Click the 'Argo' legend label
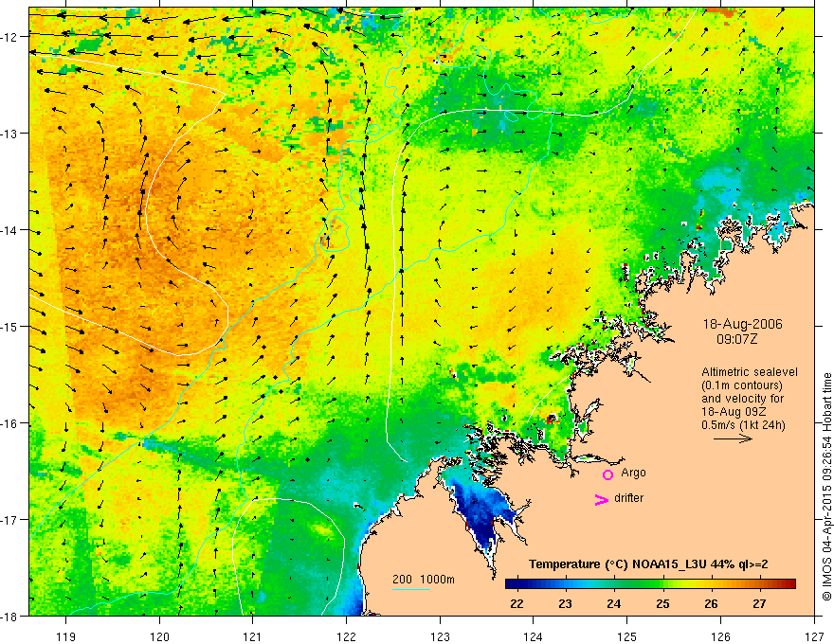Image resolution: width=834 pixels, height=644 pixels. (633, 473)
